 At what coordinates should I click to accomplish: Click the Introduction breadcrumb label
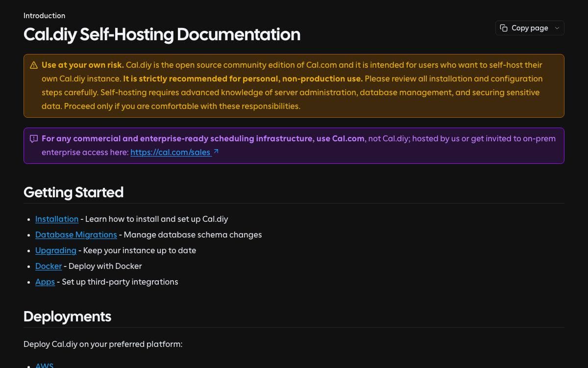(44, 16)
